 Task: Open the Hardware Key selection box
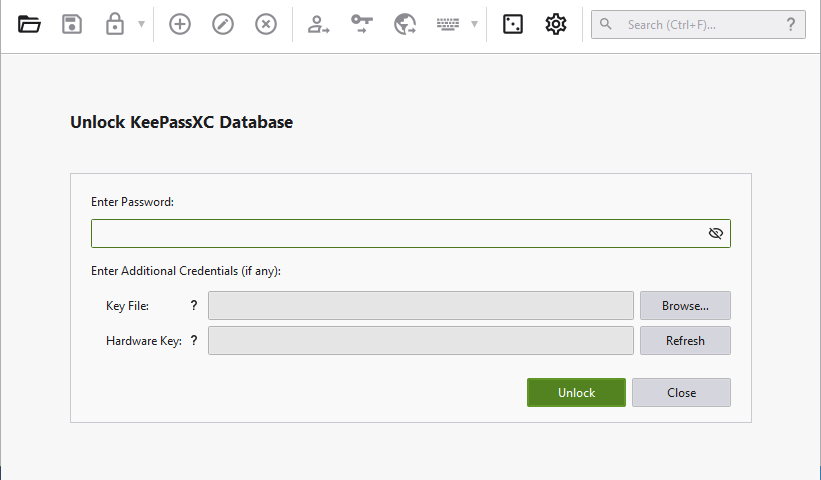pos(421,341)
